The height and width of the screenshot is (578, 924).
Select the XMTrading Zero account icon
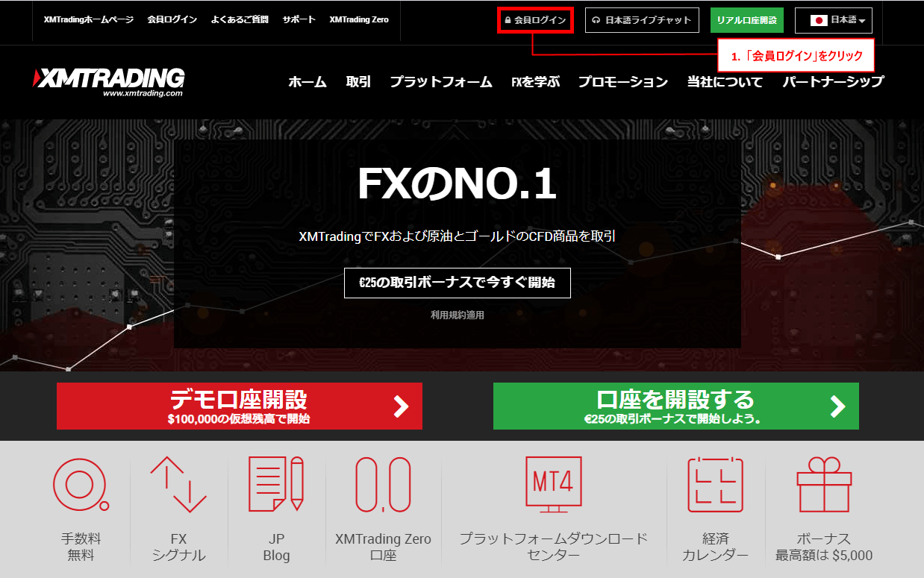tap(383, 485)
